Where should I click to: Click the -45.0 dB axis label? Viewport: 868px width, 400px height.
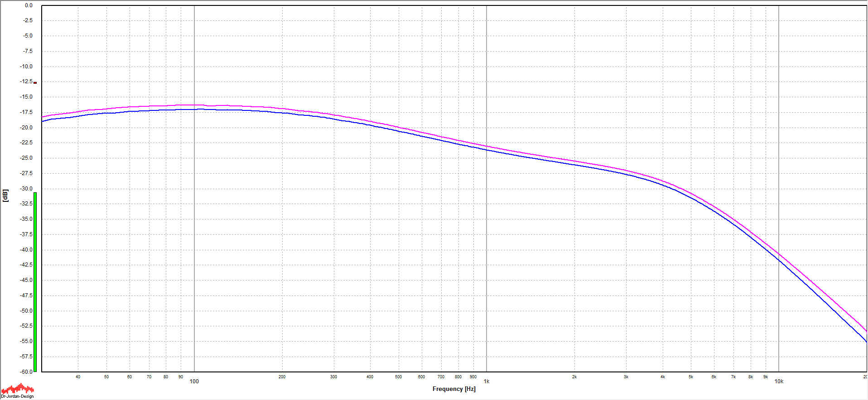click(x=27, y=280)
